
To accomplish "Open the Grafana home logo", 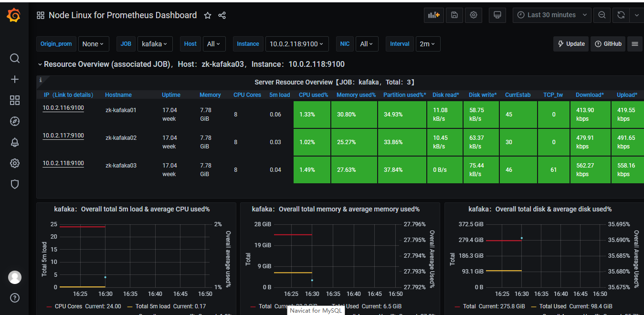I will [14, 16].
